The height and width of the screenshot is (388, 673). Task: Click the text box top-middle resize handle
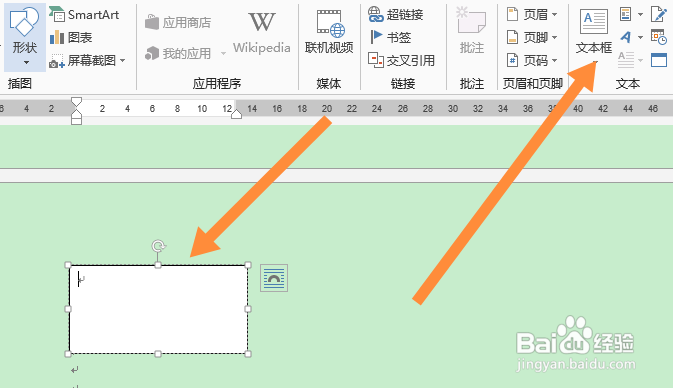click(x=158, y=265)
